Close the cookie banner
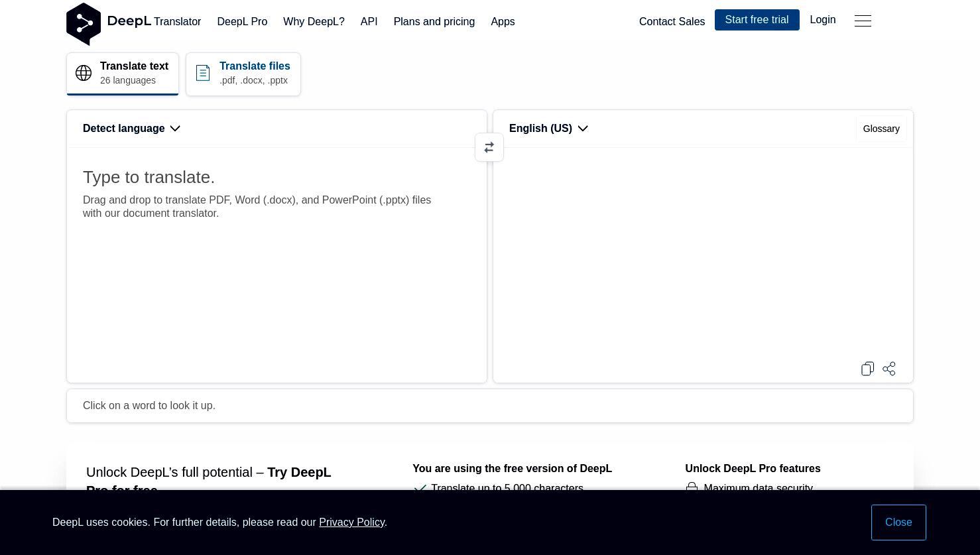This screenshot has width=980, height=555. (898, 523)
